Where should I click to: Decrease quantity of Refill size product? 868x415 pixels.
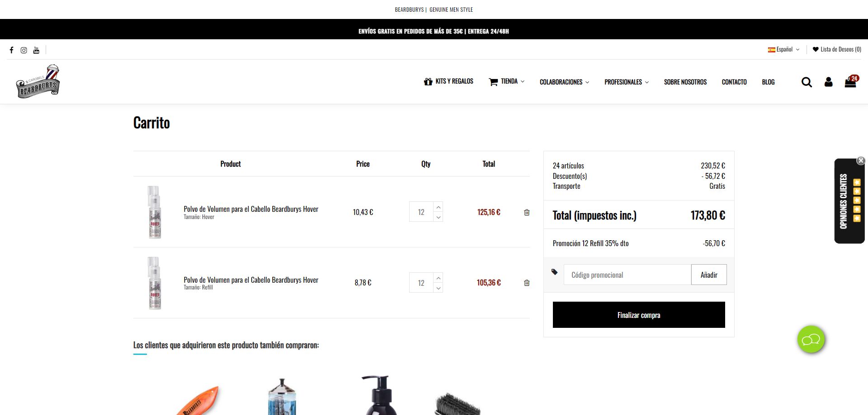[438, 288]
